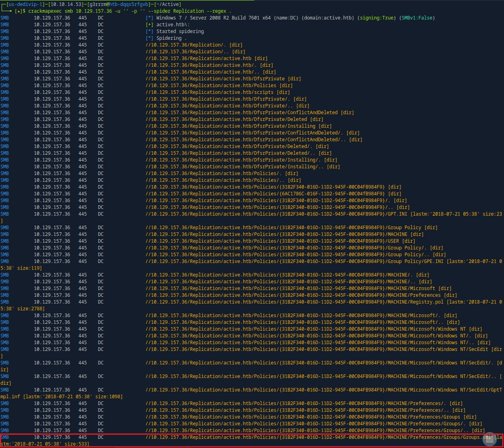This screenshot has width=504, height=448.
Task: Click the 'Microsoft/Windows NT [dir]' path
Action: (314, 329)
